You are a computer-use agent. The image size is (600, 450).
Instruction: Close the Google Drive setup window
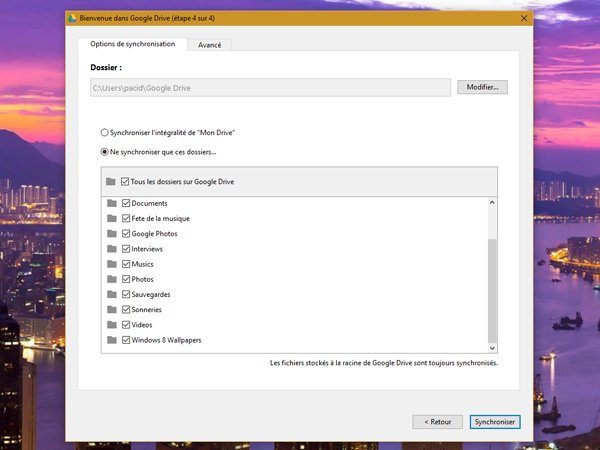tap(524, 18)
